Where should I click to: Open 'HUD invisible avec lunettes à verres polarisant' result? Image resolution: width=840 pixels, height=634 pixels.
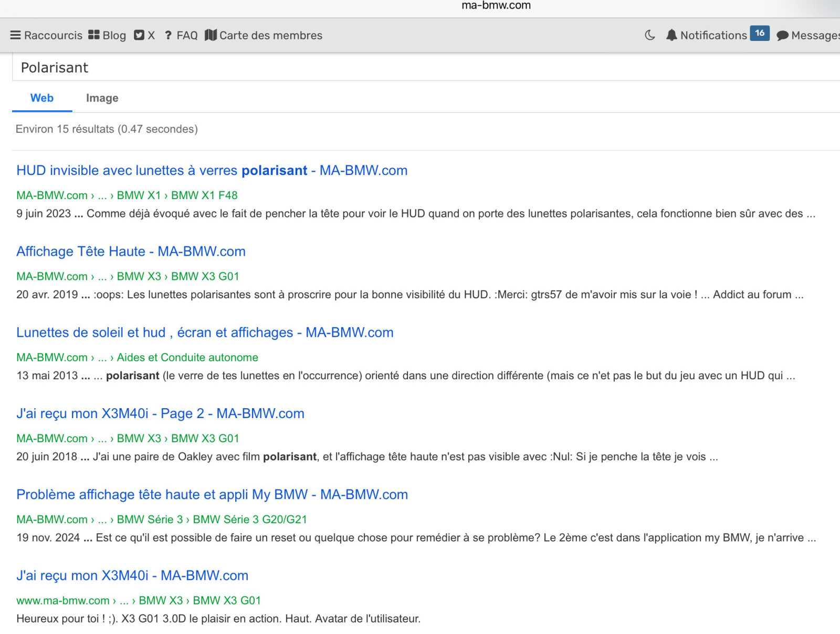point(212,170)
